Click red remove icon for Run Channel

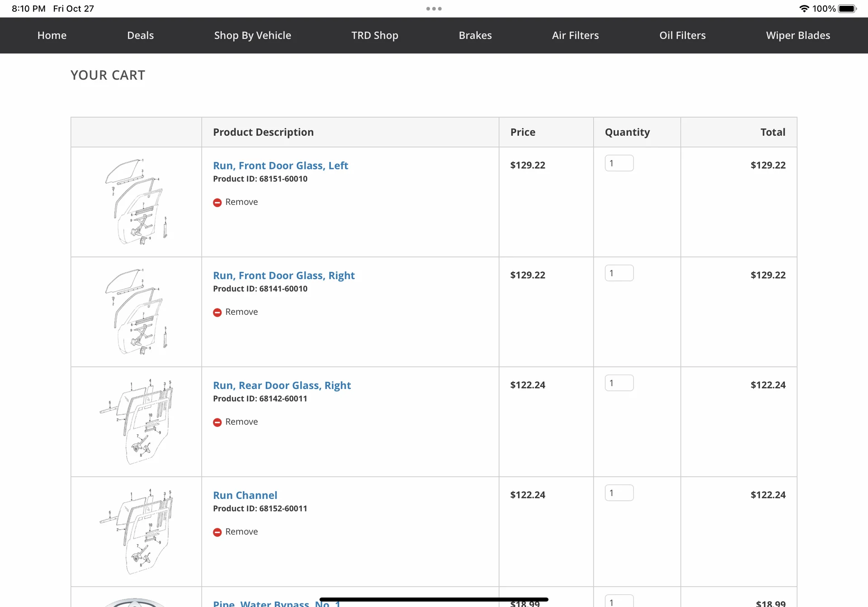pos(217,532)
